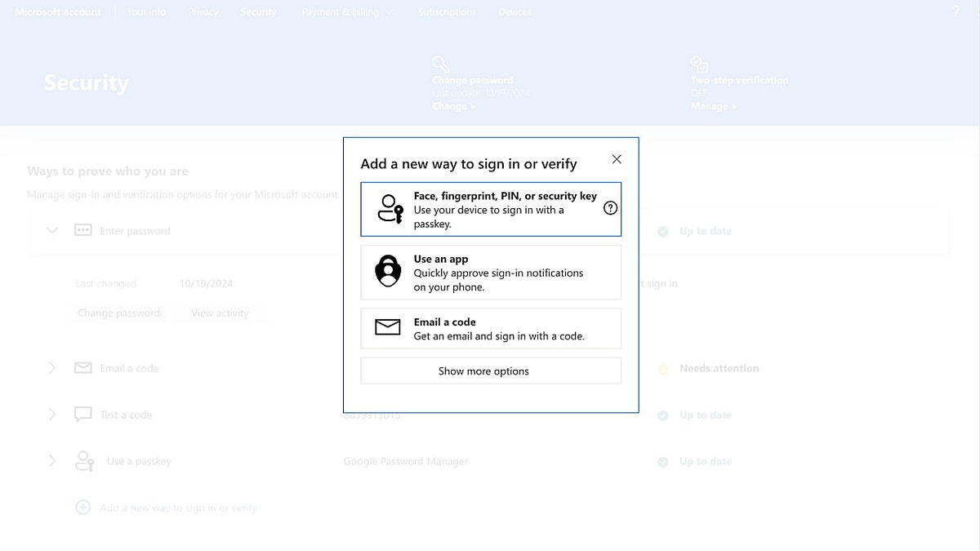Collapse the Enter password section

pos(52,231)
